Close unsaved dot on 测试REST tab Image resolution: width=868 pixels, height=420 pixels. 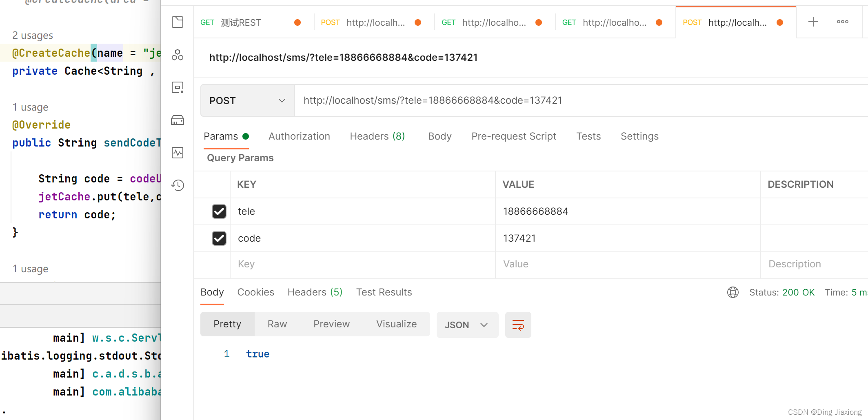click(x=297, y=22)
